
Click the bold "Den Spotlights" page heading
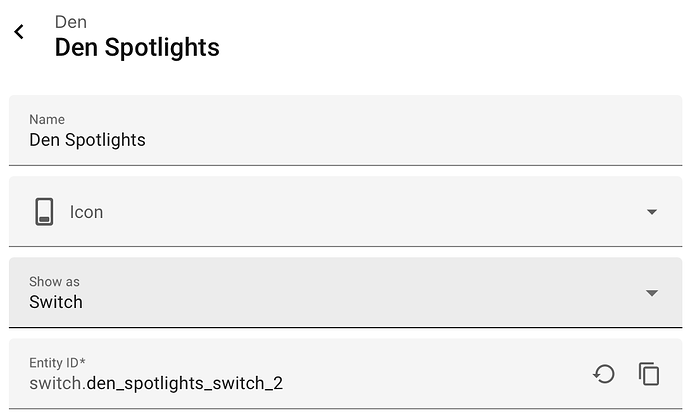click(137, 47)
